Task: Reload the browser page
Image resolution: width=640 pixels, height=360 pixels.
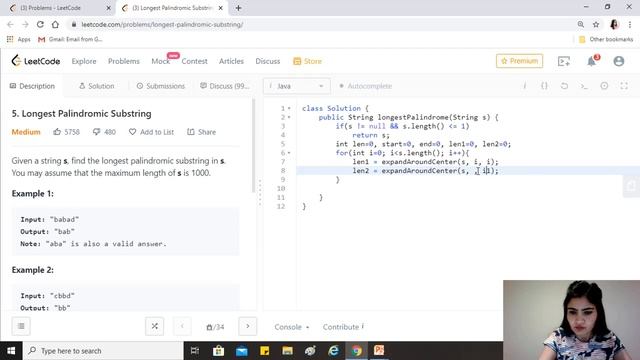Action: click(x=40, y=24)
